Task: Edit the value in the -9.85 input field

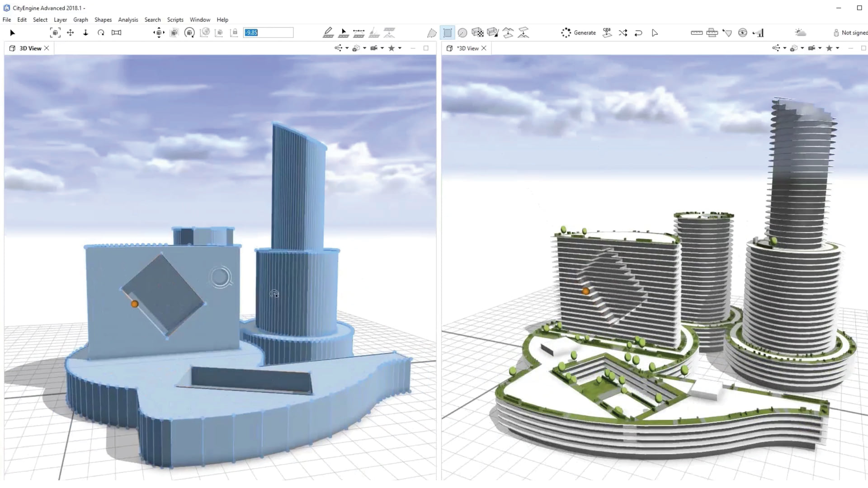Action: tap(268, 33)
